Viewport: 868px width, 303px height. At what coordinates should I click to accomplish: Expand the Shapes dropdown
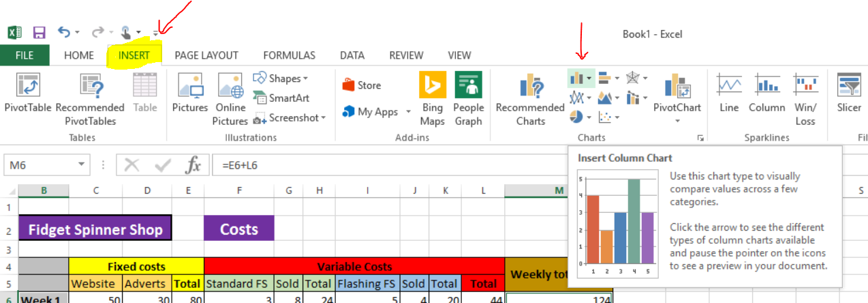pos(305,78)
